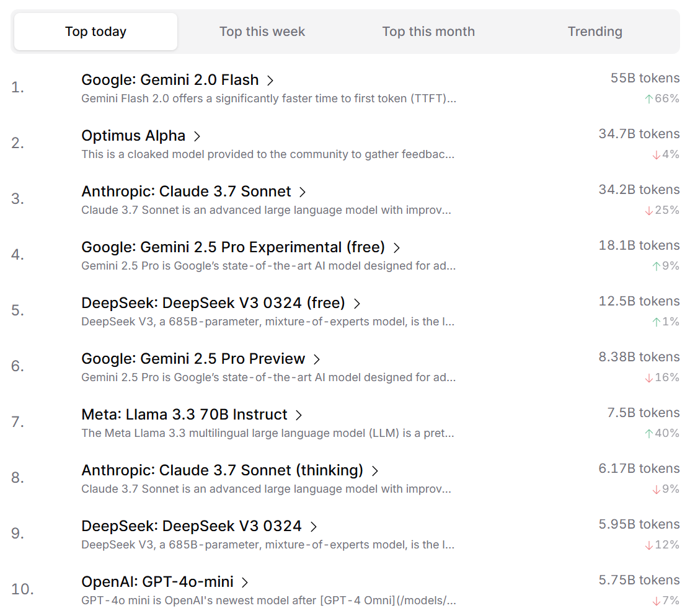Click the 1% upward change indicator
Image resolution: width=690 pixels, height=616 pixels.
[x=665, y=322]
